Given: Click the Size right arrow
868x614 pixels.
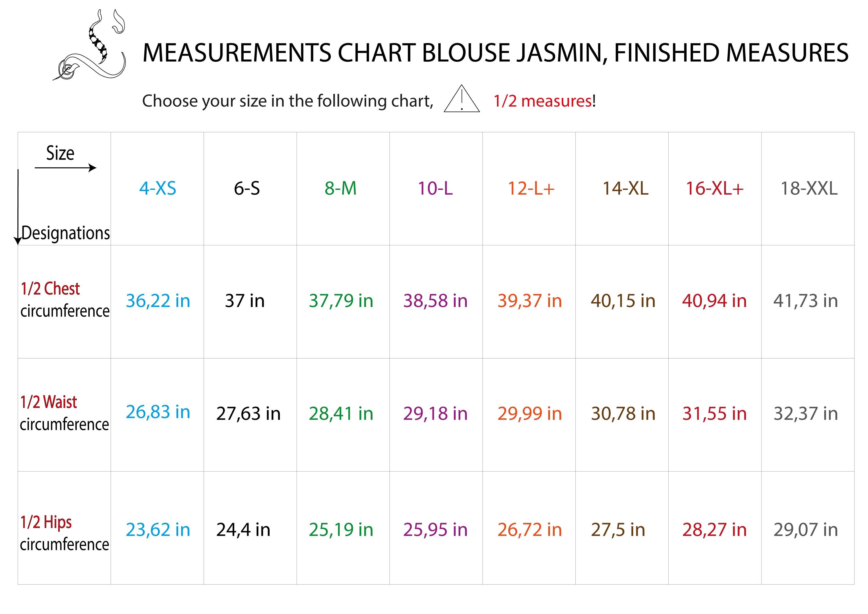Looking at the screenshot, I should 65,168.
